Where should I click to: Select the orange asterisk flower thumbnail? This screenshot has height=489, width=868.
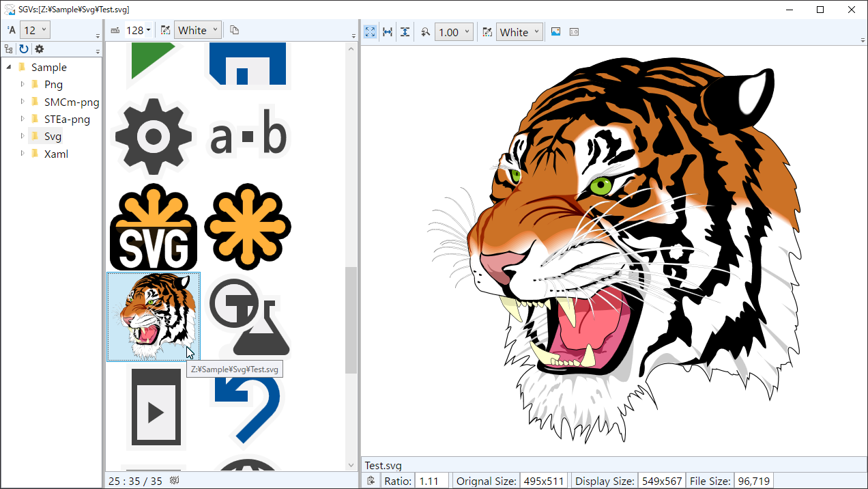tap(248, 227)
